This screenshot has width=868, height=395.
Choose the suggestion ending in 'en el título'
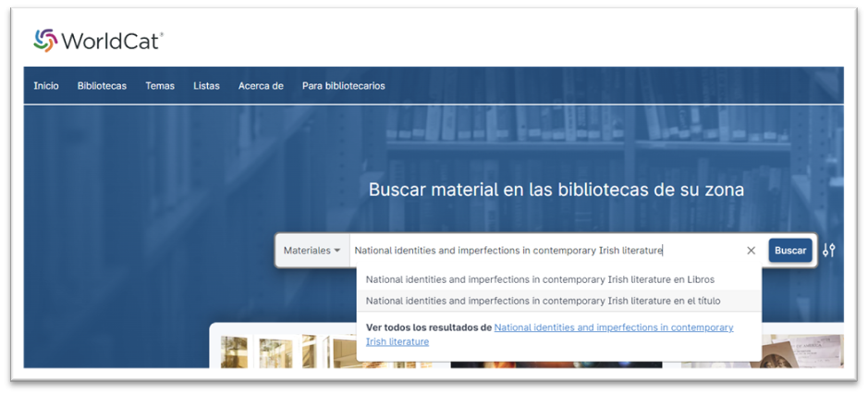[543, 301]
